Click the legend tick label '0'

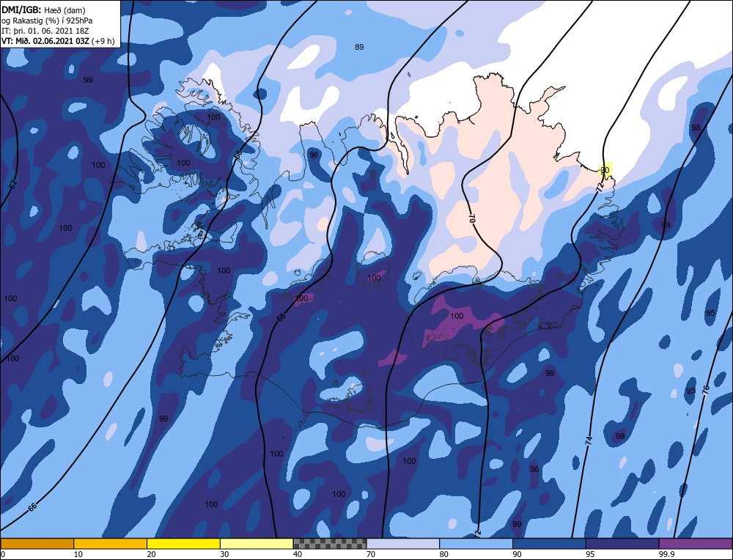pyautogui.click(x=3, y=554)
